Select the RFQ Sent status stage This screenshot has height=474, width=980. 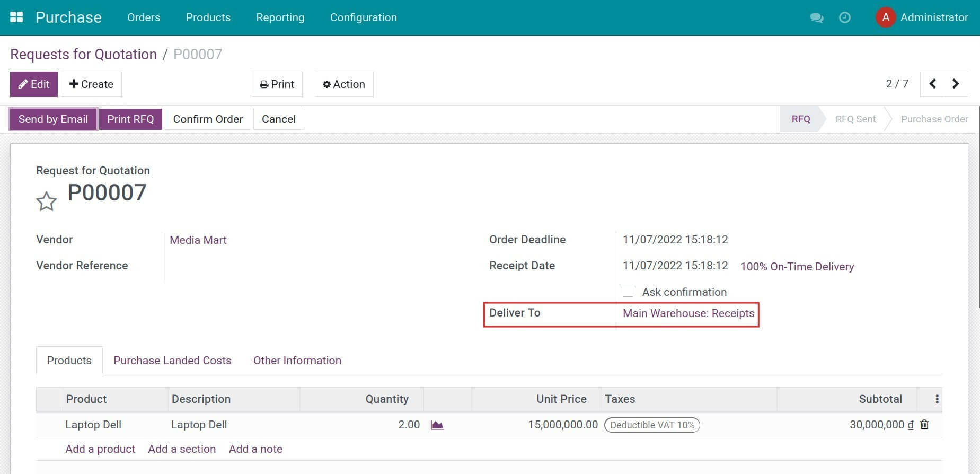point(855,119)
